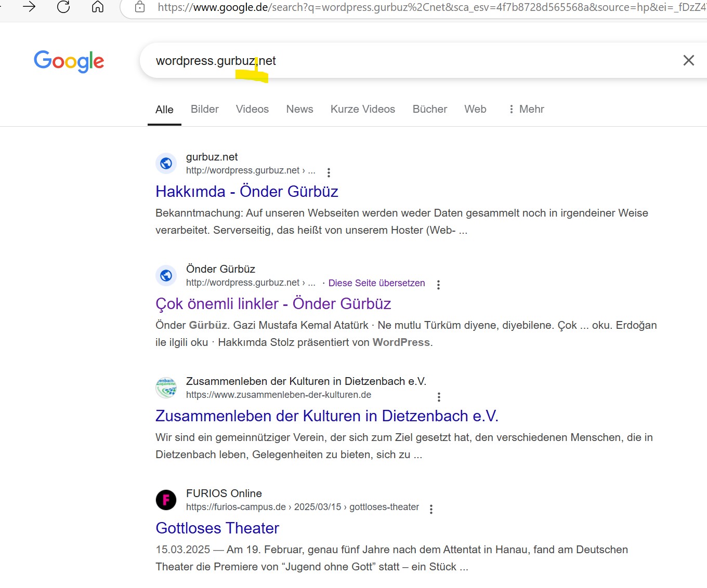
Task: Click https://www.zusammenleben-der-kulturen.de URL
Action: (x=279, y=395)
